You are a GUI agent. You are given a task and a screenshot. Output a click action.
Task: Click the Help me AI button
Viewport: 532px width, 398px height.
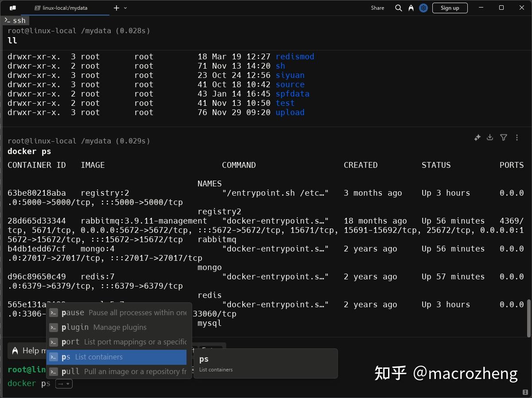tap(27, 351)
